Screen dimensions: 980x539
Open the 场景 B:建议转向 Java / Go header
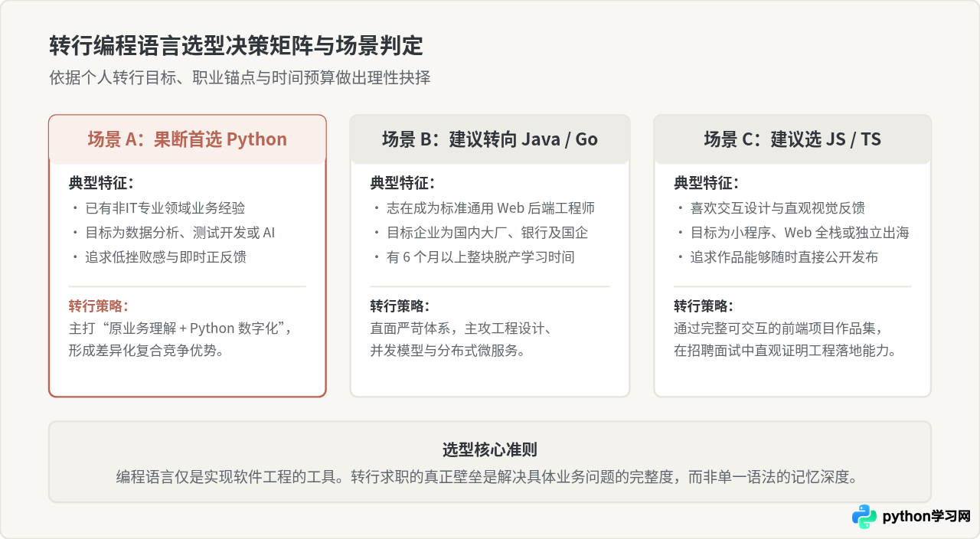pyautogui.click(x=490, y=139)
